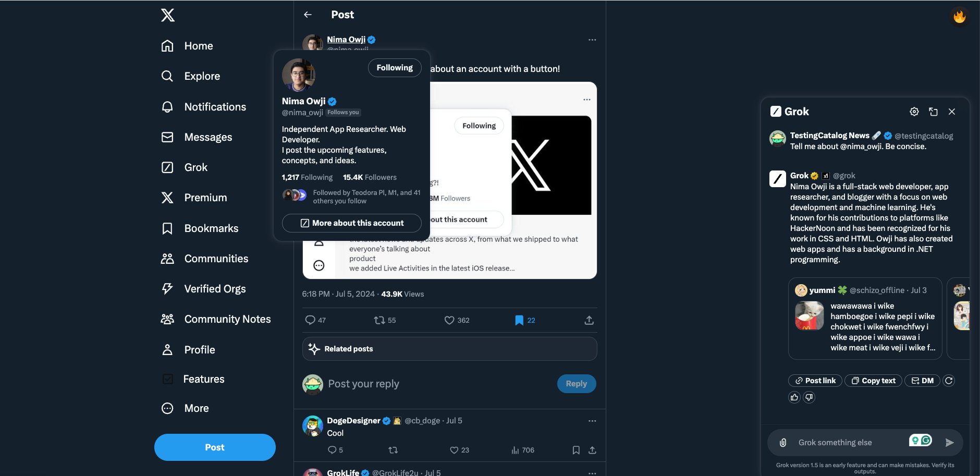
Task: Open More options in left sidebar
Action: tap(185, 408)
